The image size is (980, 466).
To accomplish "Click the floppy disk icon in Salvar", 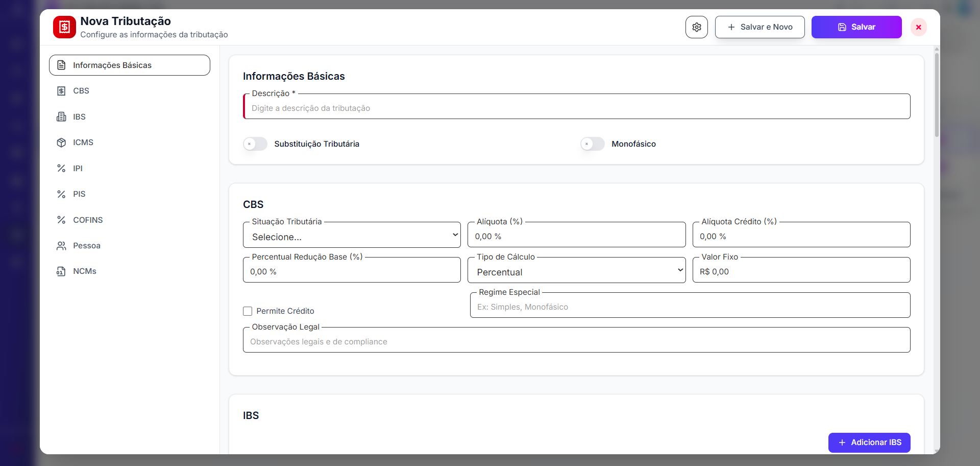I will [x=842, y=27].
